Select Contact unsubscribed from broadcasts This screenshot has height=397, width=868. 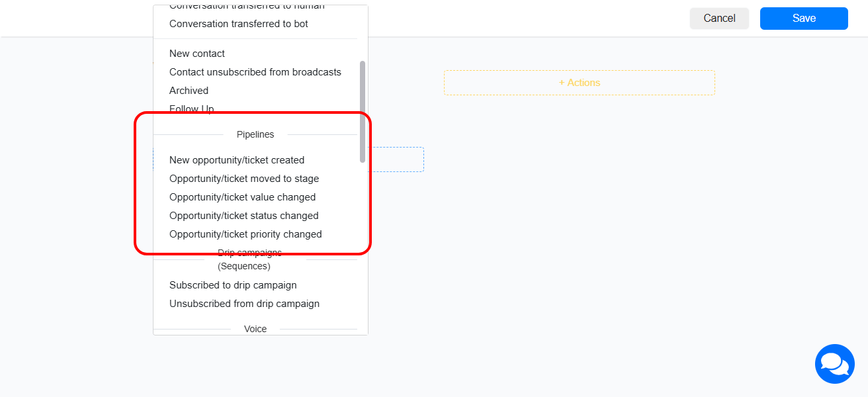255,71
